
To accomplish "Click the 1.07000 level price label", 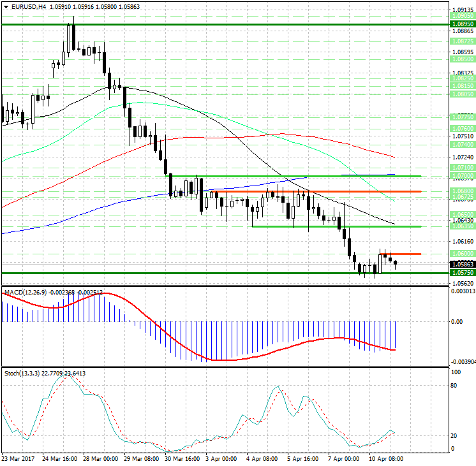I will pos(463,176).
